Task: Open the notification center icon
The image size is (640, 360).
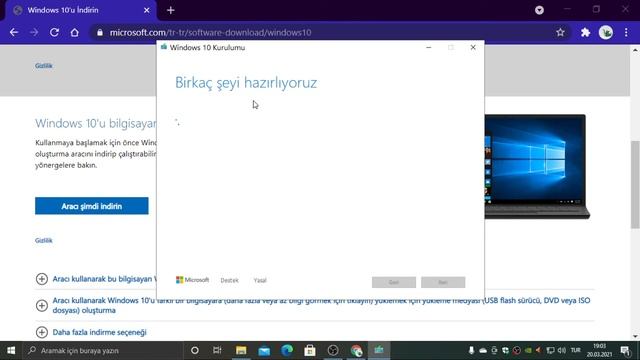Action: pyautogui.click(x=625, y=351)
